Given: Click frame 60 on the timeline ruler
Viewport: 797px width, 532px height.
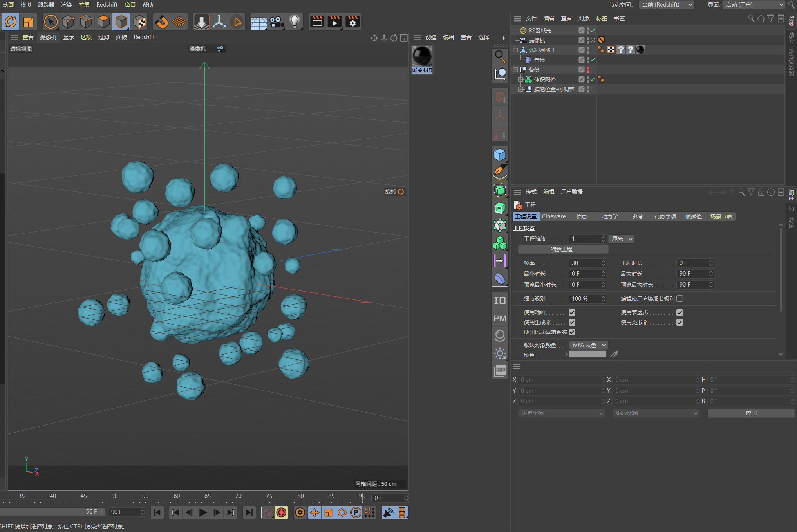Looking at the screenshot, I should coord(177,496).
